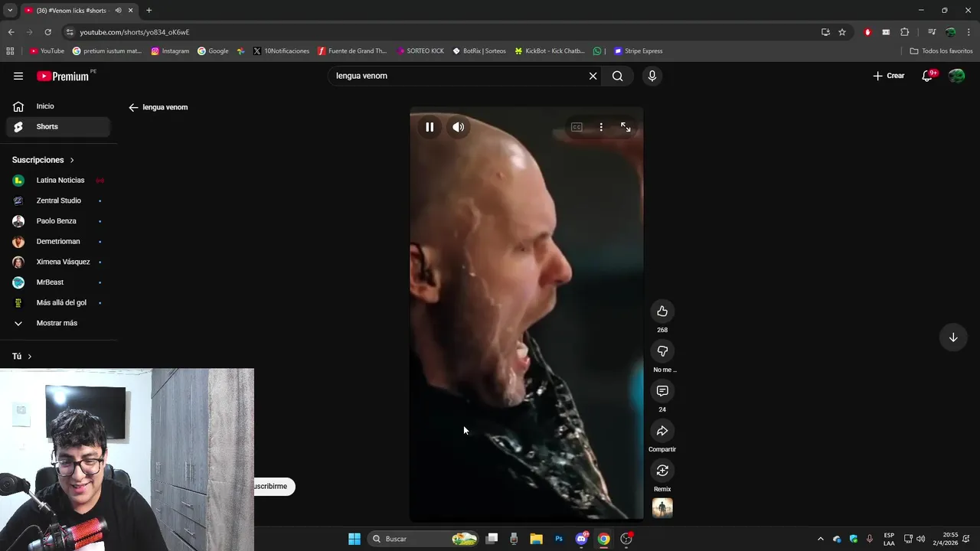Image resolution: width=980 pixels, height=551 pixels.
Task: Mute the tab via speaker icon
Action: (x=118, y=10)
